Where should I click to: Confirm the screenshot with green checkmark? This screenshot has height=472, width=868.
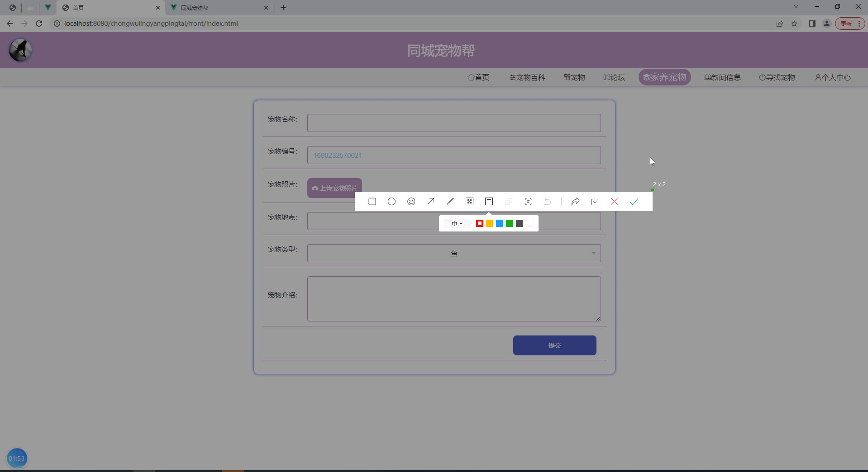(x=634, y=202)
